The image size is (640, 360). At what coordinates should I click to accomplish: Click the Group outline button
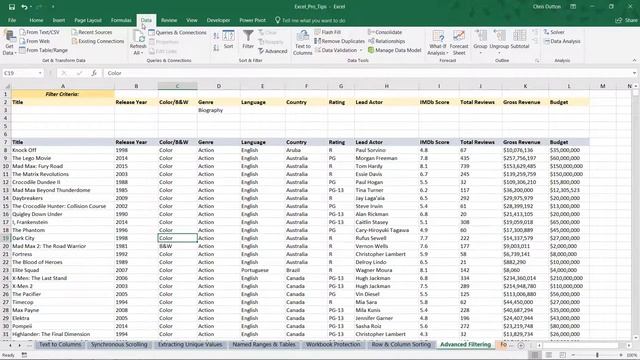pos(480,42)
